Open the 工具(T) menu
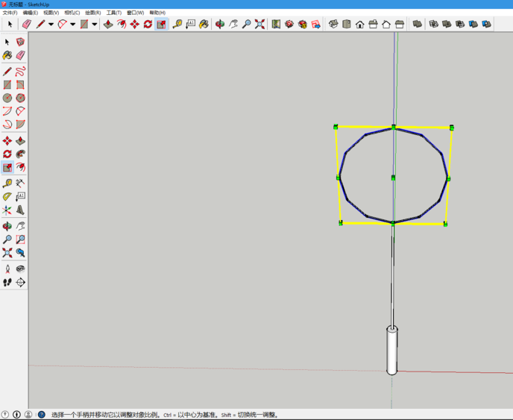This screenshot has height=420, width=513. pyautogui.click(x=113, y=13)
